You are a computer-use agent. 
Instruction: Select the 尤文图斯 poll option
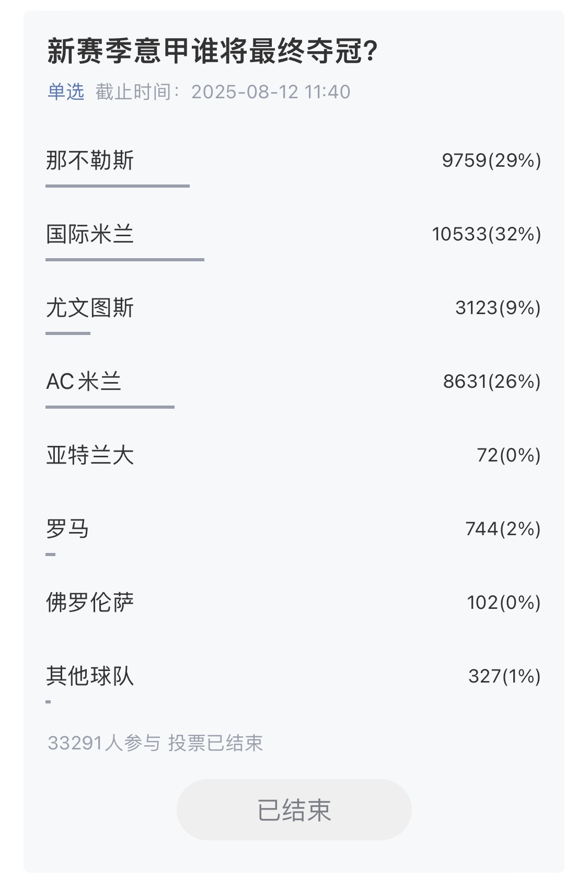tap(90, 307)
